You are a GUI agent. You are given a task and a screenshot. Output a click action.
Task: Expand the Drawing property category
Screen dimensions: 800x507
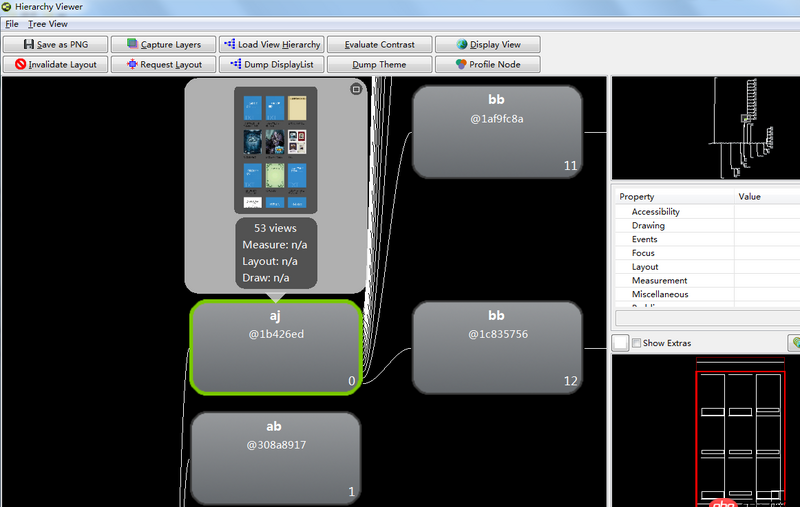(x=648, y=225)
